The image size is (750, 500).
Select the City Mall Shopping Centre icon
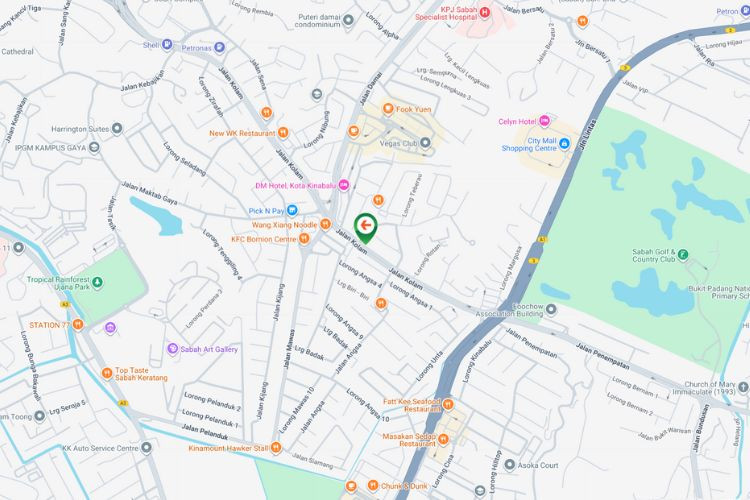tap(564, 143)
